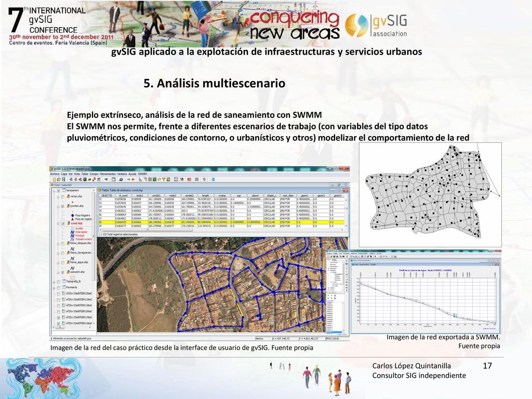Viewport: 532px width, 399px height.
Task: Click the length column header
Action: point(206,195)
